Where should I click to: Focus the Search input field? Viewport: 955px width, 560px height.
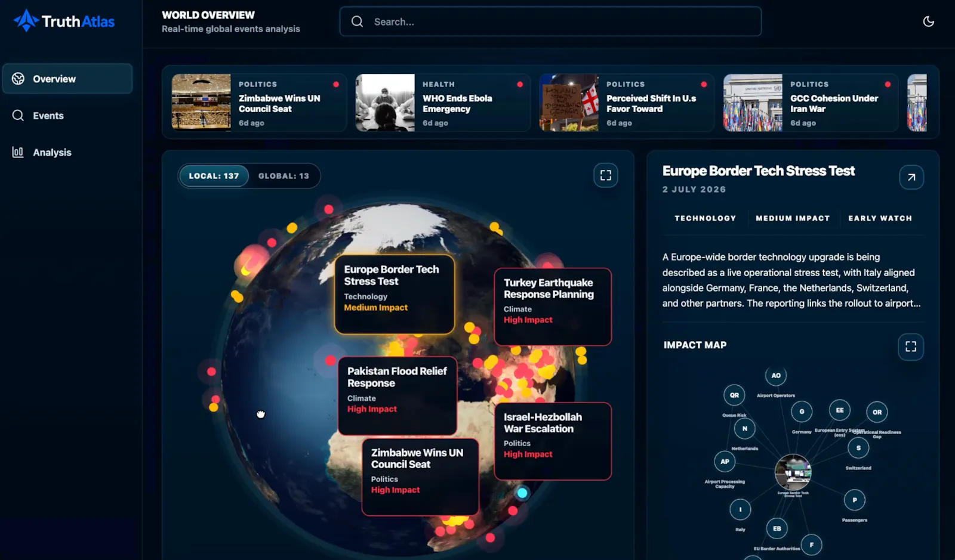550,21
